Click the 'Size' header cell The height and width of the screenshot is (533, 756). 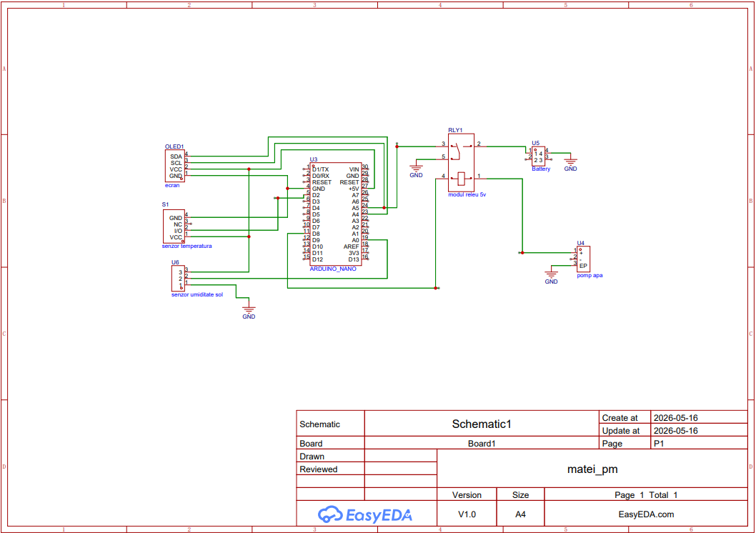520,494
